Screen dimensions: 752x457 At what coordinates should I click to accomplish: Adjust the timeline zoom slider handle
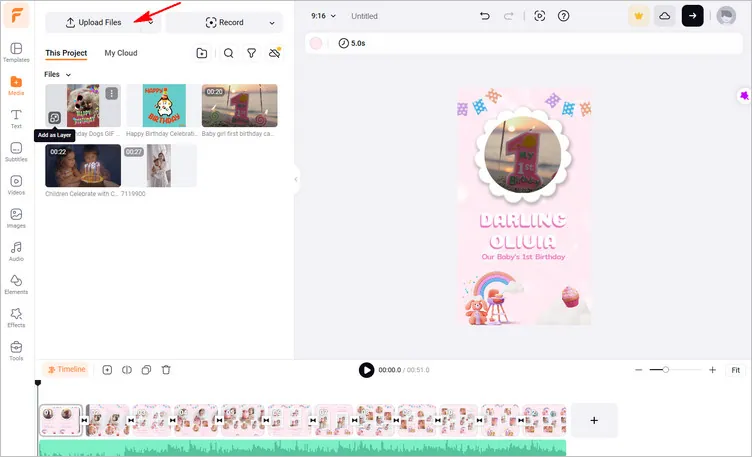pos(666,370)
